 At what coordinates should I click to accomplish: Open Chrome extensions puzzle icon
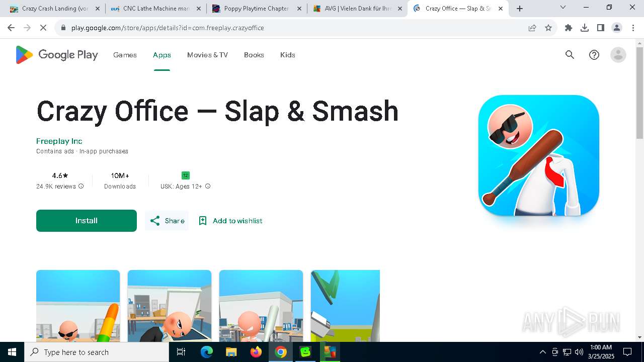pyautogui.click(x=569, y=28)
